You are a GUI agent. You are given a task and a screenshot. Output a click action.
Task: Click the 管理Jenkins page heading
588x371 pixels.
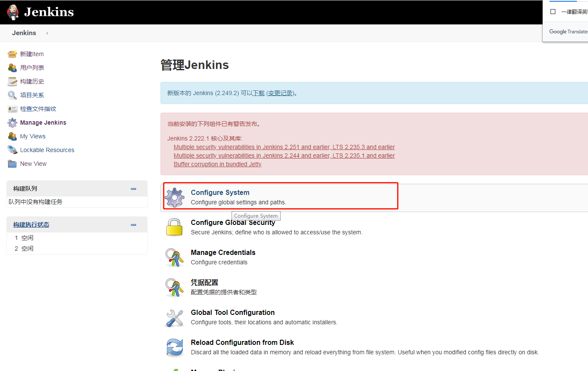click(x=195, y=65)
